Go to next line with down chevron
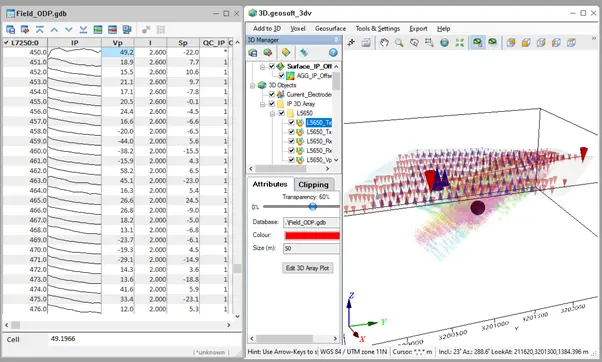Image resolution: width=602 pixels, height=362 pixels. pos(69,30)
